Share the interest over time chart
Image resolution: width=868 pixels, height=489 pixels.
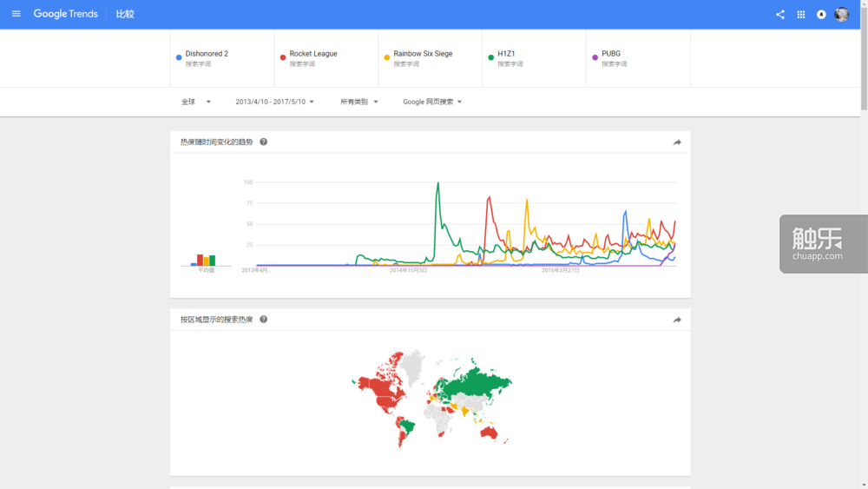tap(677, 142)
